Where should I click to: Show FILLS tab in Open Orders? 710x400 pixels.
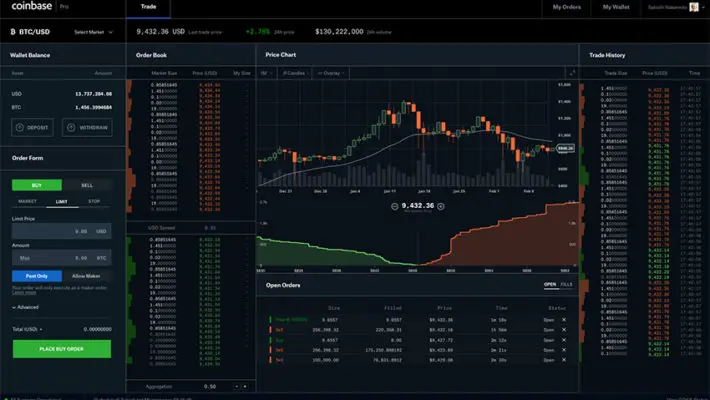tap(566, 284)
